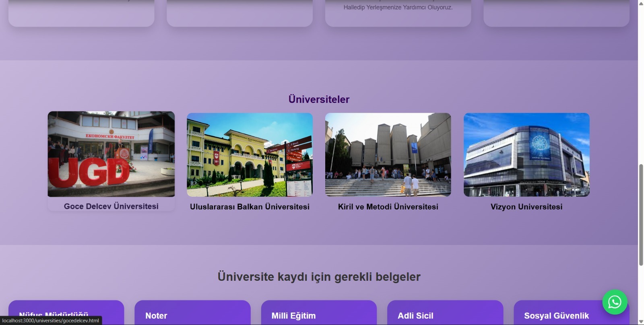Select the Nüfus Müdürlüğü document card
Viewport: 644px width, 325px height.
[66, 313]
